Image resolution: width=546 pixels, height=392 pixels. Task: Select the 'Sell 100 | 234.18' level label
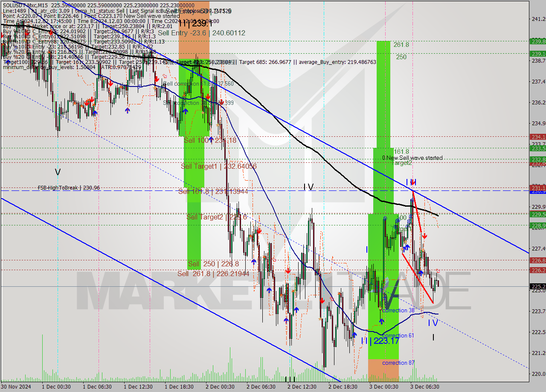point(210,140)
